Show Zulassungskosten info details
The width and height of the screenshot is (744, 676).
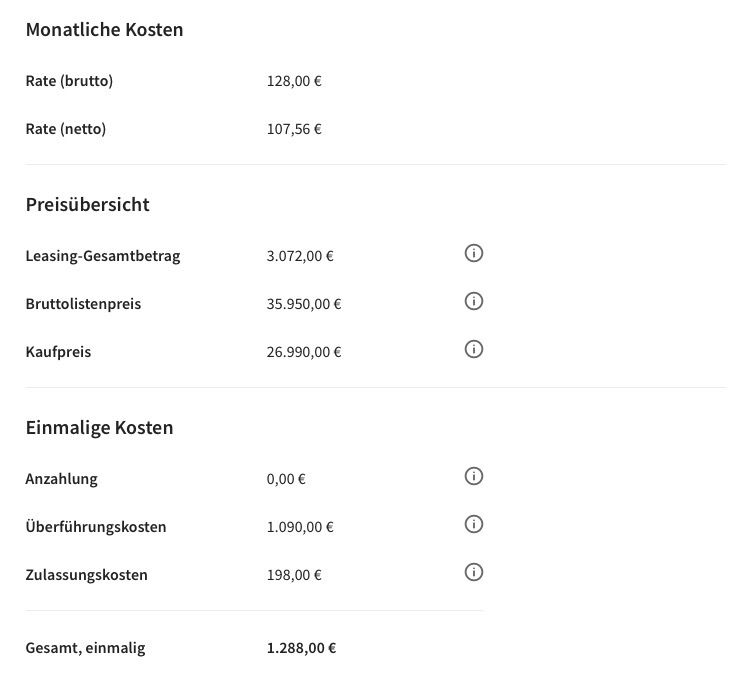474,572
